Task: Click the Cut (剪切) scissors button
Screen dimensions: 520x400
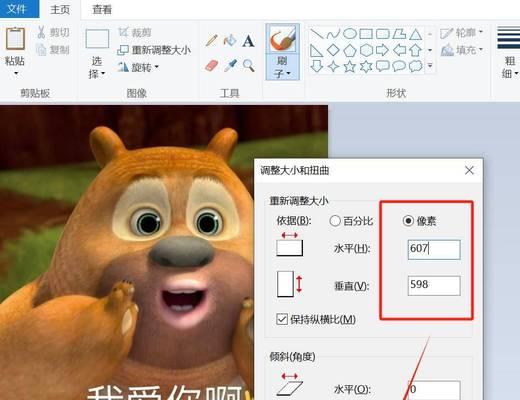Action: [x=53, y=32]
